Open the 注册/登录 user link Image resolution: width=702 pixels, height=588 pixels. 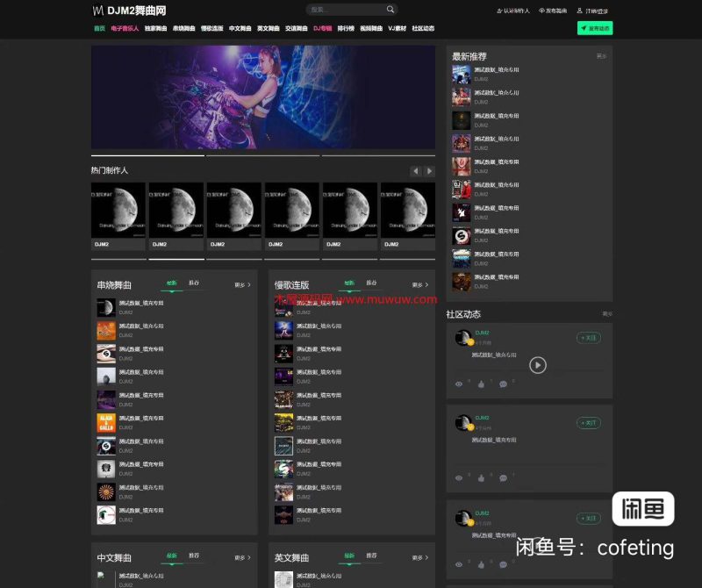(x=592, y=11)
